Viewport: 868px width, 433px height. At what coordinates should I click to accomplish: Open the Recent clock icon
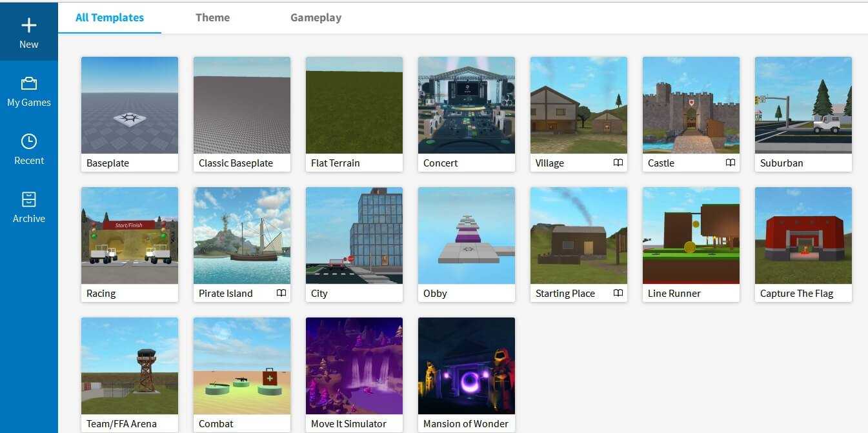(x=29, y=141)
